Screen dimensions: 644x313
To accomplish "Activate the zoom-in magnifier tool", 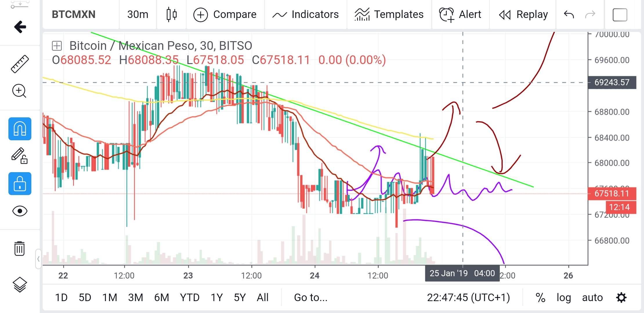I will 19,91.
